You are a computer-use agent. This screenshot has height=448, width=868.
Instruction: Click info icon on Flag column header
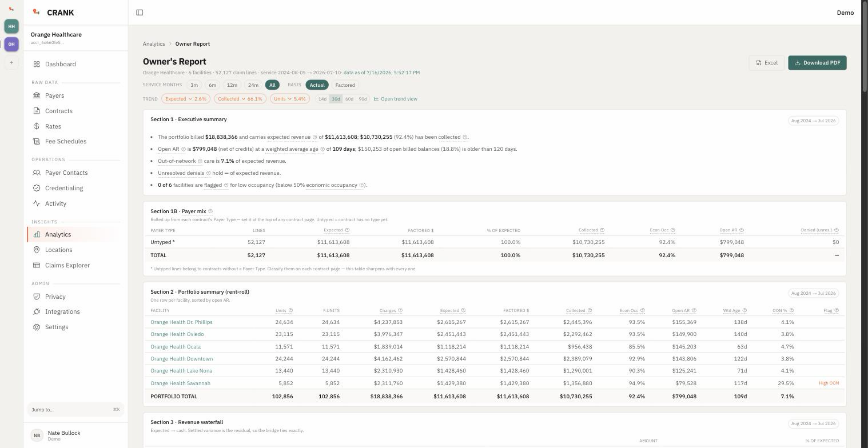837,310
